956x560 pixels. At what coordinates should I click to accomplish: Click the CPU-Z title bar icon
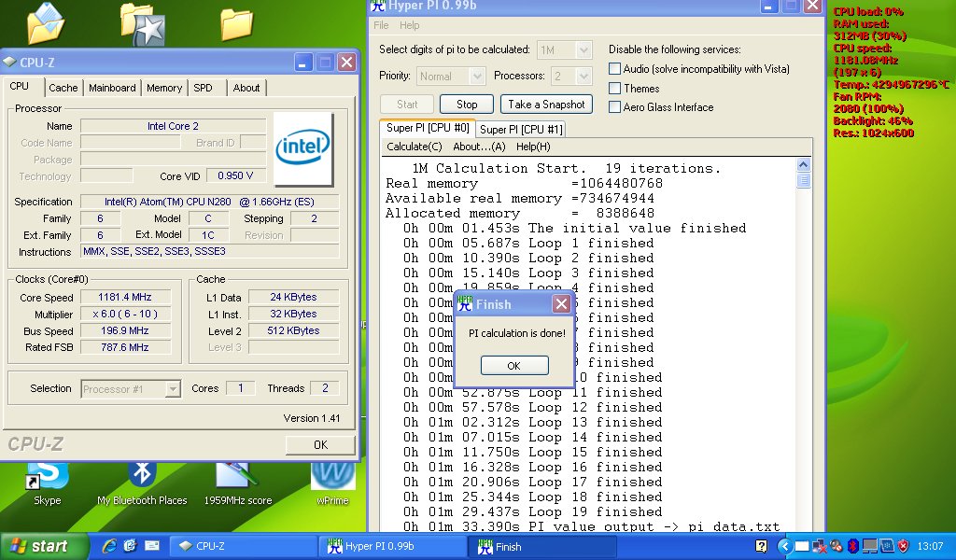(x=9, y=63)
